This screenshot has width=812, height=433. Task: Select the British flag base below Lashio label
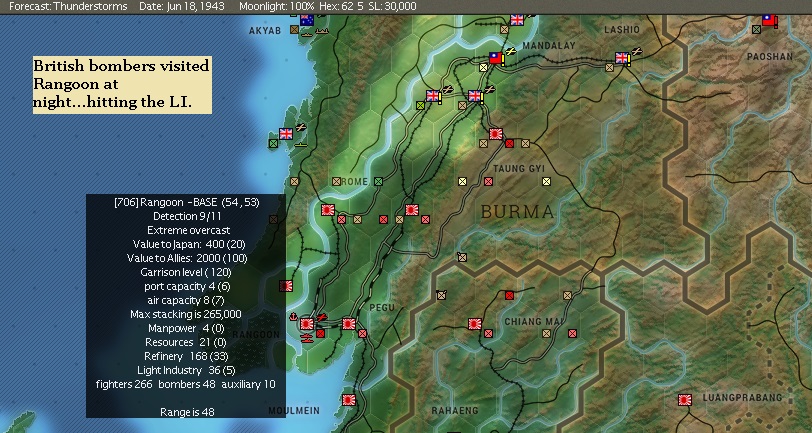621,57
